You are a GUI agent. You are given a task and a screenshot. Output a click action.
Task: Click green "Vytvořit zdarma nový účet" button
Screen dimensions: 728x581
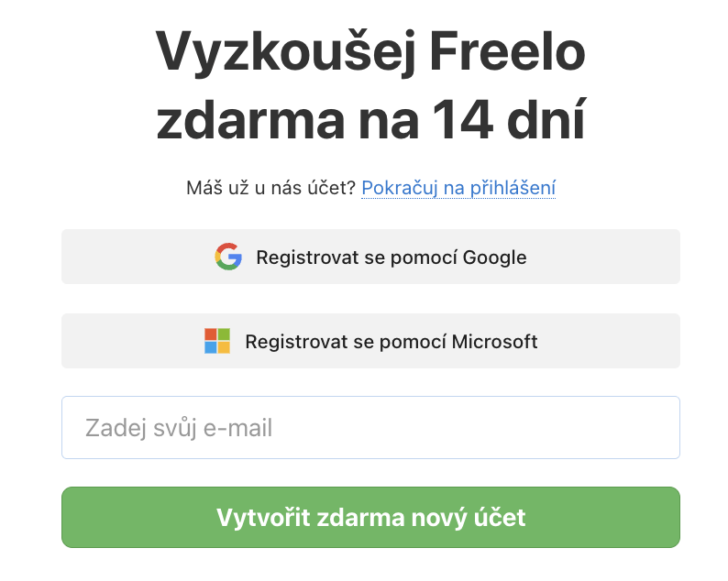click(370, 517)
